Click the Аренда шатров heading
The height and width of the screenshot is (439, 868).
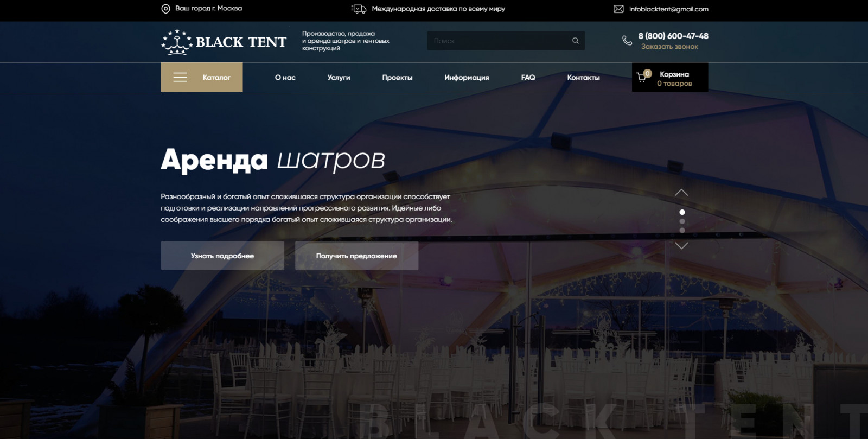pyautogui.click(x=273, y=160)
